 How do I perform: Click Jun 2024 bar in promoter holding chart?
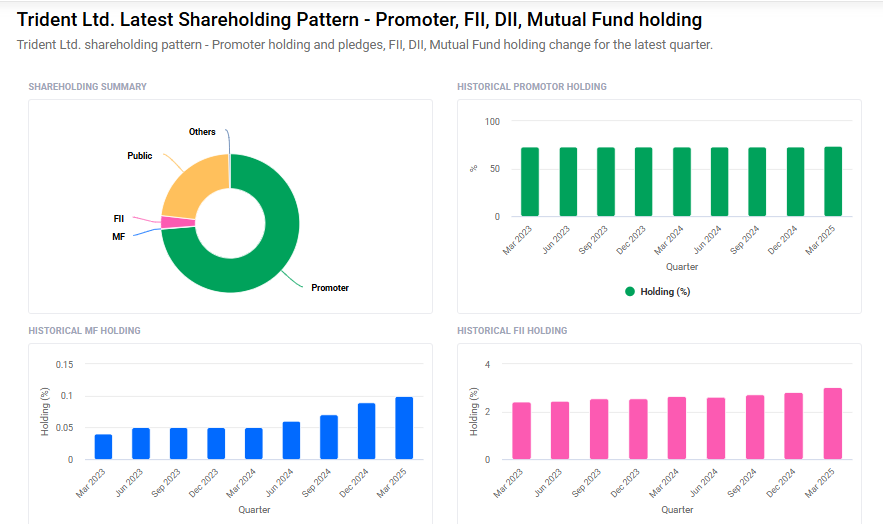(719, 182)
